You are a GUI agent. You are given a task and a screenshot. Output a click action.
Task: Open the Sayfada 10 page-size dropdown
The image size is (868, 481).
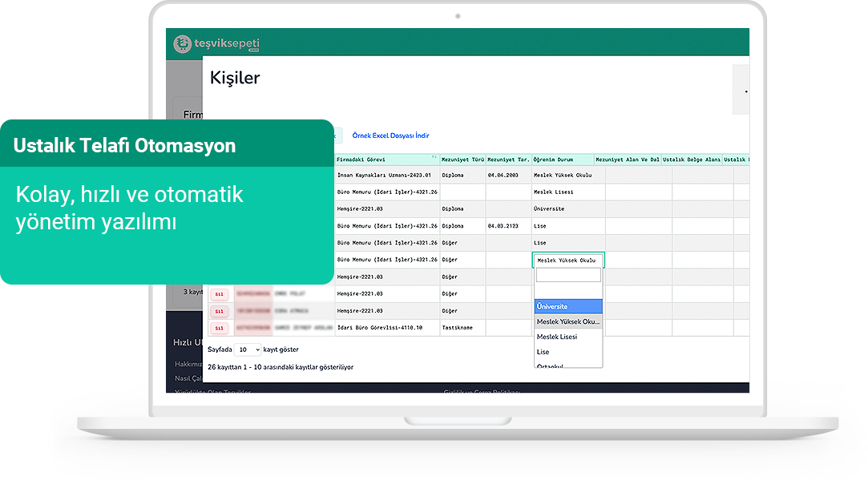point(248,350)
